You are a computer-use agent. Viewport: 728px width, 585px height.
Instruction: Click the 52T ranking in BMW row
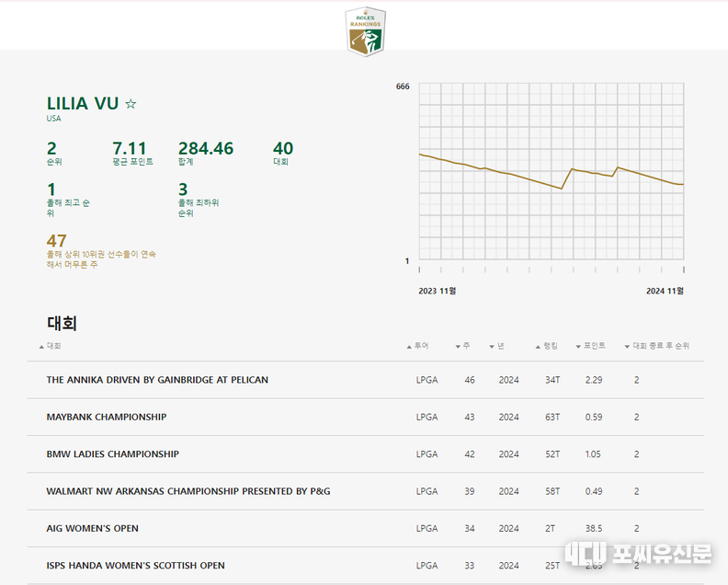[x=552, y=454]
